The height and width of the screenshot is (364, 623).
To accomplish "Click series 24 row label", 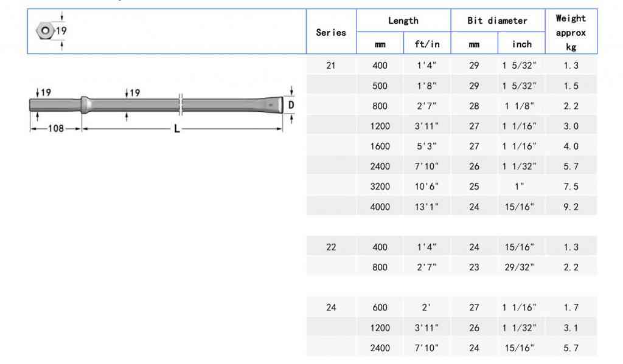I will click(x=331, y=307).
